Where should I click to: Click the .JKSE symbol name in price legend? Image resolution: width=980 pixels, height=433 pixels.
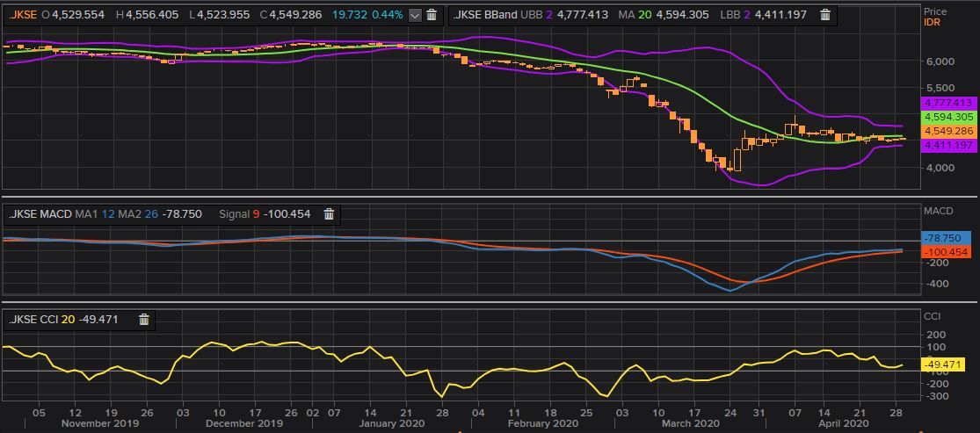pyautogui.click(x=23, y=15)
